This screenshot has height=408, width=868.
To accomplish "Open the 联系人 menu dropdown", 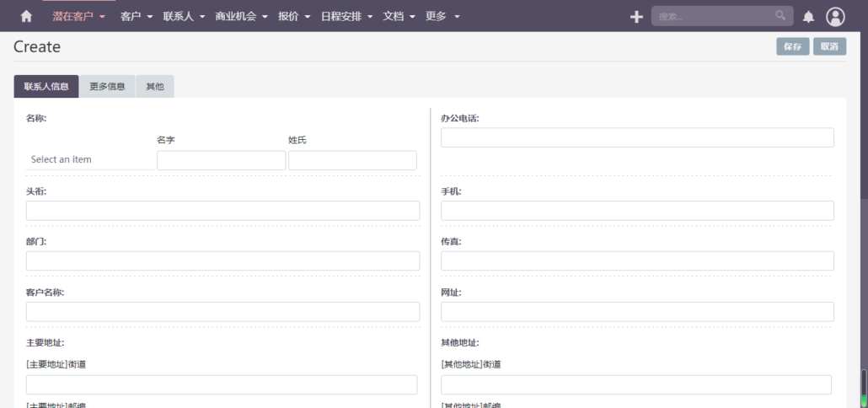I will [x=184, y=16].
